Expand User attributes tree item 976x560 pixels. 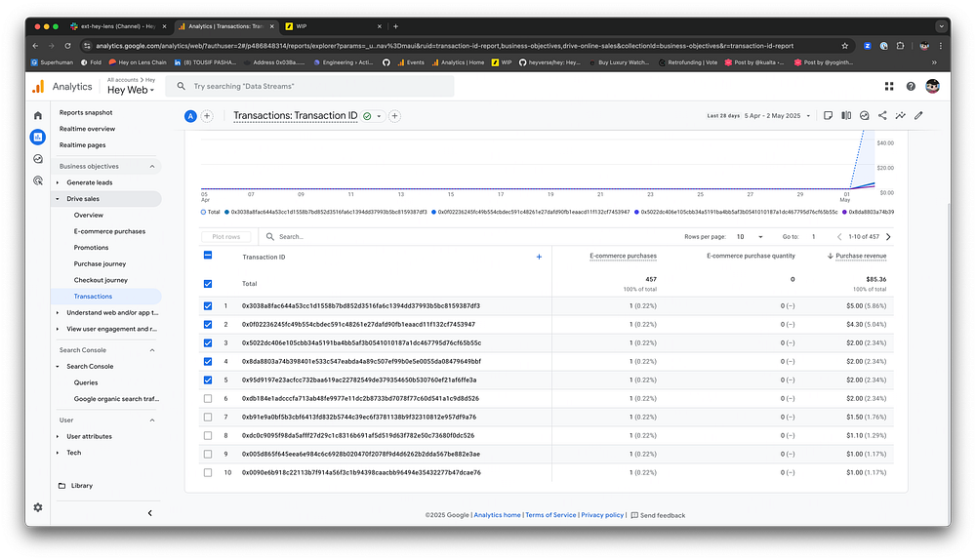coord(58,437)
